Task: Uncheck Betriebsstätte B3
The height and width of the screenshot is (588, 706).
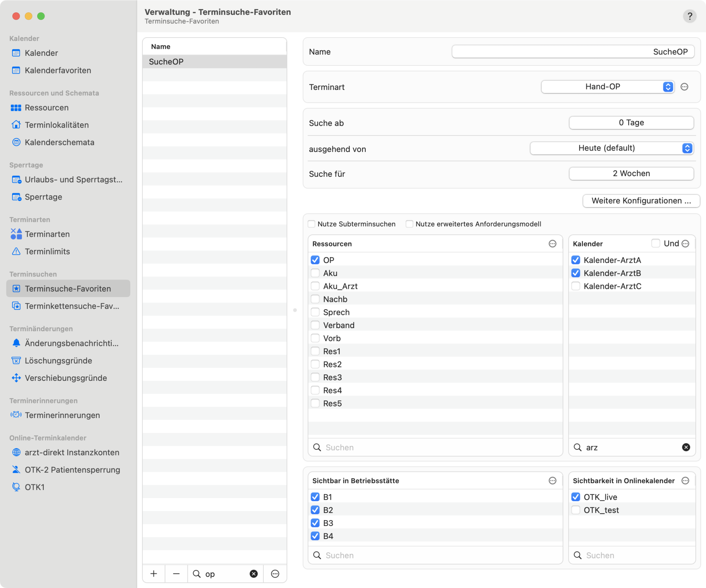Action: click(315, 523)
